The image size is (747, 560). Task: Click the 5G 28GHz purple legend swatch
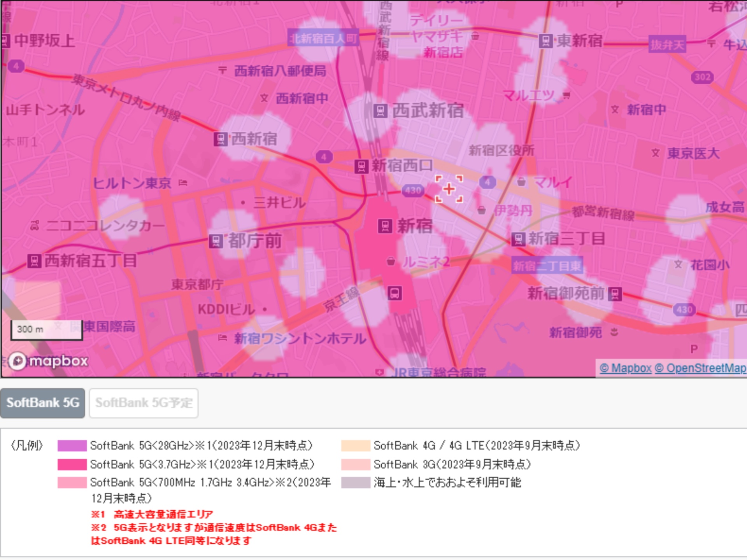(72, 446)
